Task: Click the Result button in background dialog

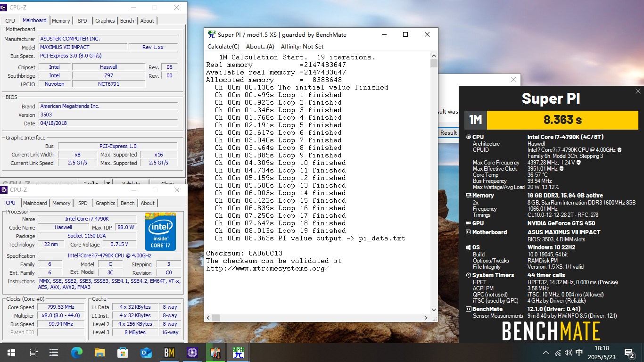Action: 448,133
